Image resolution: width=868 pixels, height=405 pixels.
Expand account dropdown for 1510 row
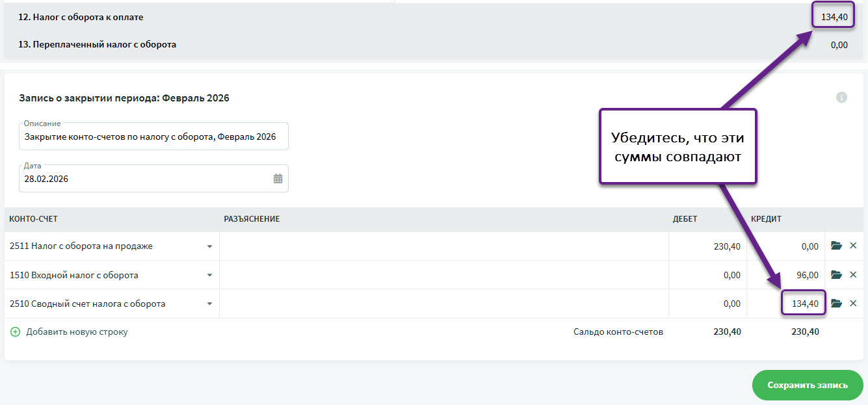tap(209, 275)
